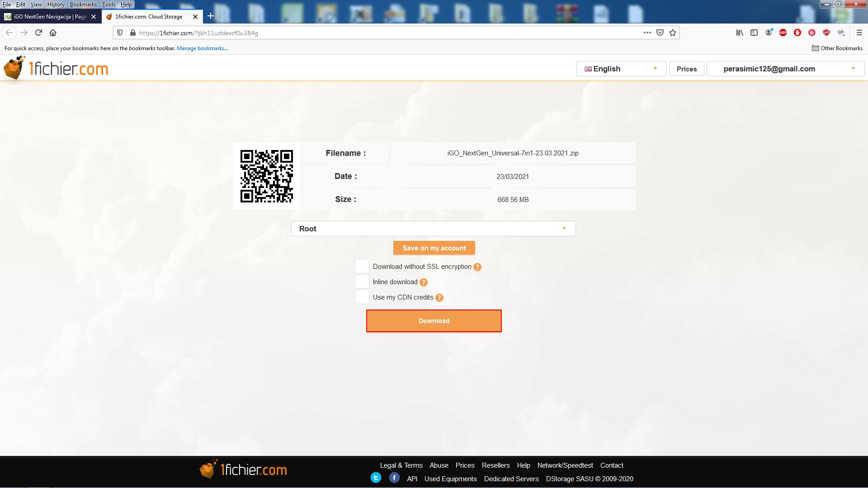
Task: Open the Library icon
Action: click(740, 33)
